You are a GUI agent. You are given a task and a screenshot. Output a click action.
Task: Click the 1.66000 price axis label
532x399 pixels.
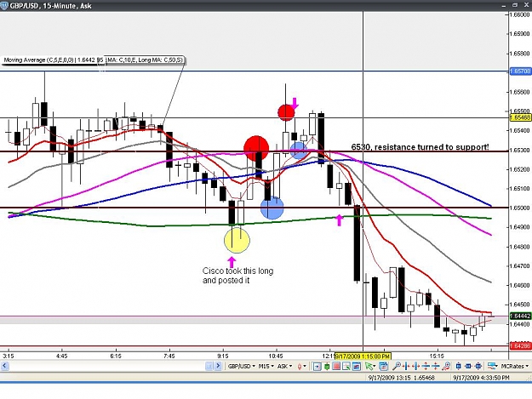(x=520, y=14)
